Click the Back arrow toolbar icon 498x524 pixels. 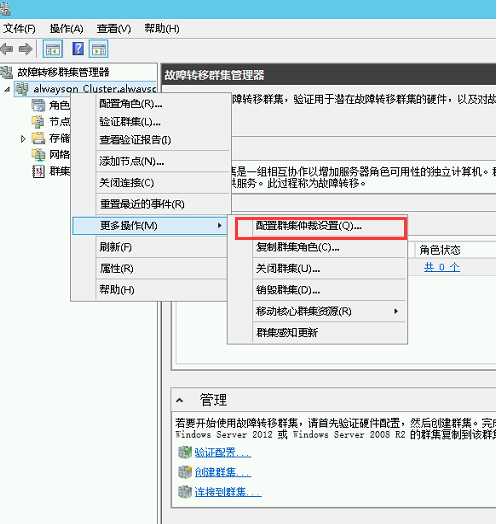pos(7,49)
